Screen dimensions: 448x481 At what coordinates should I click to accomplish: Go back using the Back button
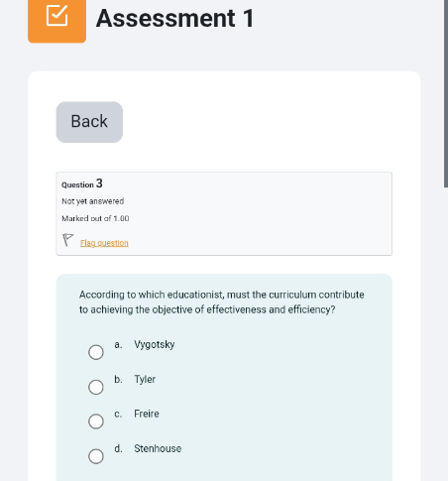coord(89,122)
